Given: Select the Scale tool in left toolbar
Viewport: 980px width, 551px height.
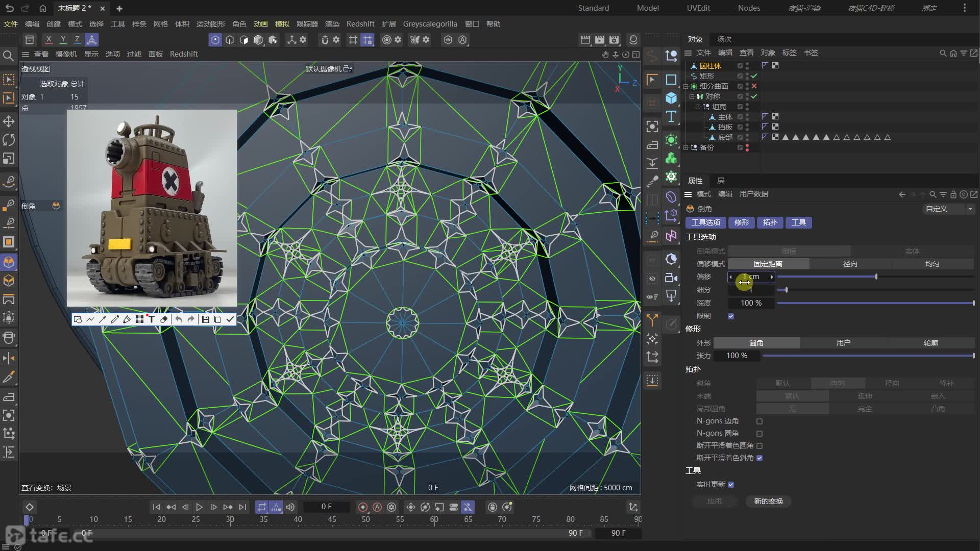Looking at the screenshot, I should [x=9, y=159].
